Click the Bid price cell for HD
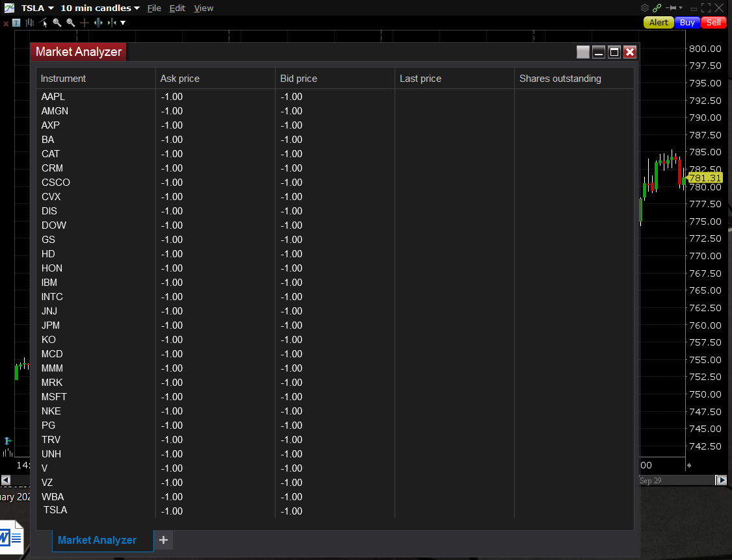 tap(335, 254)
